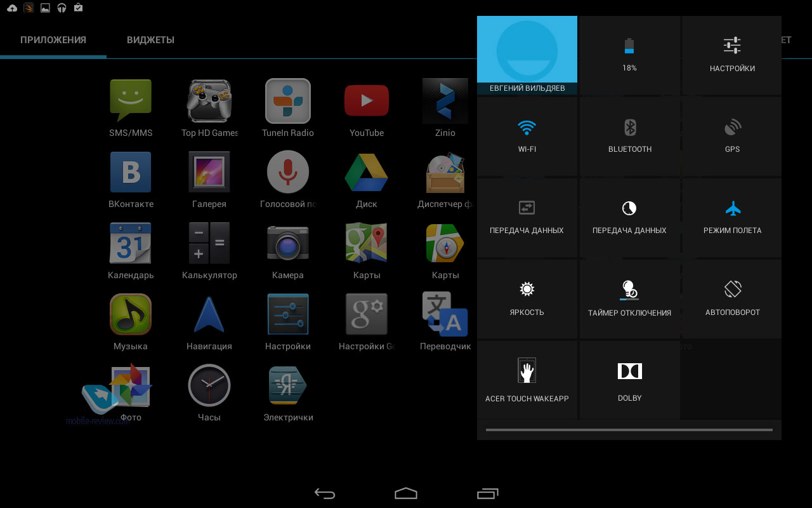Toggle Режим полета airplane mode
This screenshot has height=508, width=812.
732,218
